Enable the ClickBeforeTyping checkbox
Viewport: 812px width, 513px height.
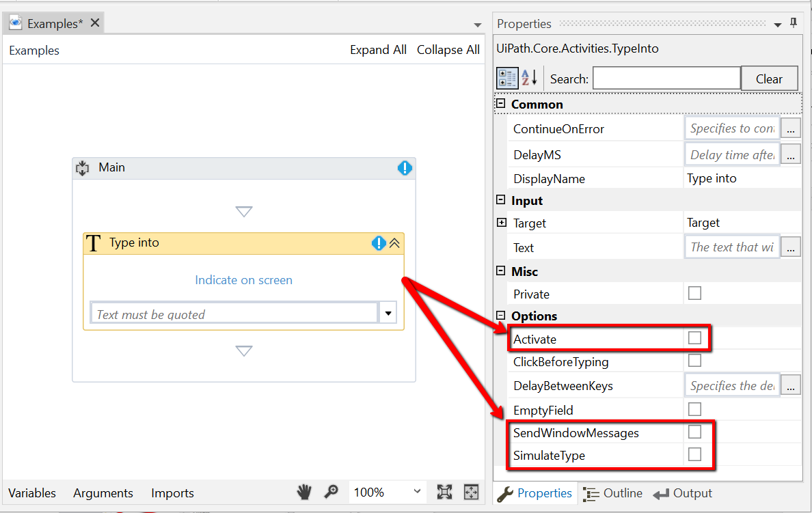pos(694,360)
